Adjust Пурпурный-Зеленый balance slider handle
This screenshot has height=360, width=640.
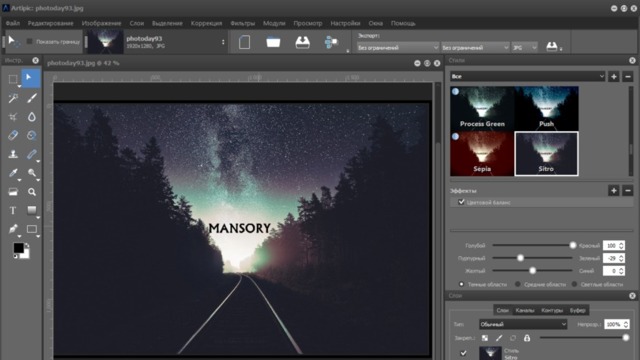tap(520, 258)
